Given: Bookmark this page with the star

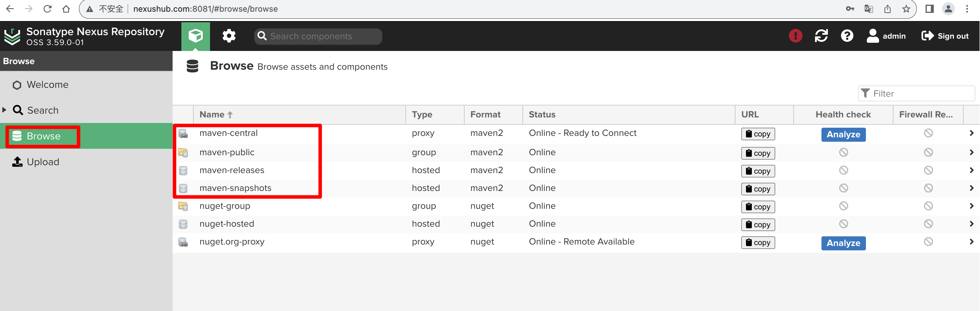Looking at the screenshot, I should pyautogui.click(x=906, y=9).
